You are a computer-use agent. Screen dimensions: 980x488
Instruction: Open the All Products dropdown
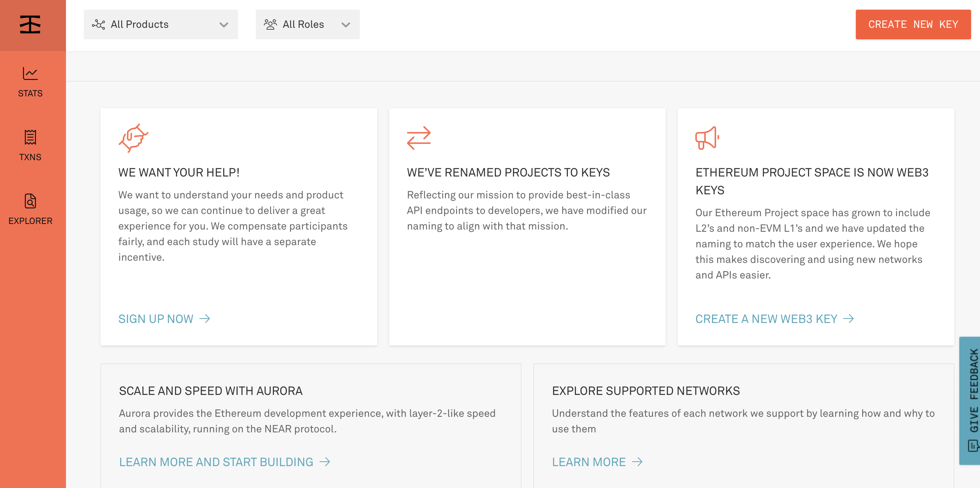pyautogui.click(x=160, y=24)
